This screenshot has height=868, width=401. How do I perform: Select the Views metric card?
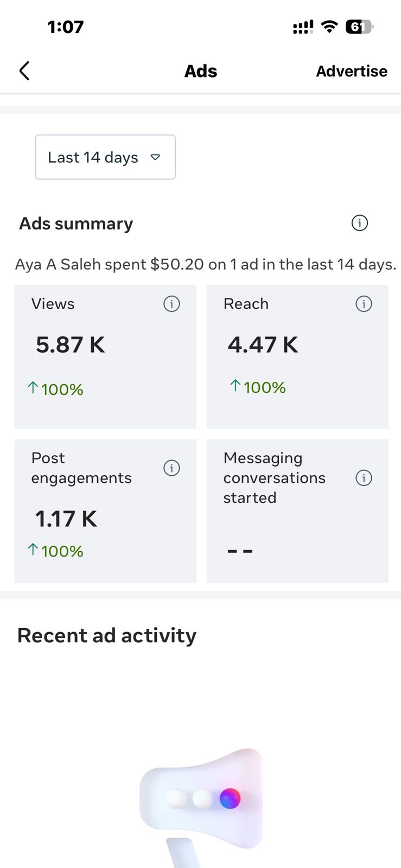(105, 356)
